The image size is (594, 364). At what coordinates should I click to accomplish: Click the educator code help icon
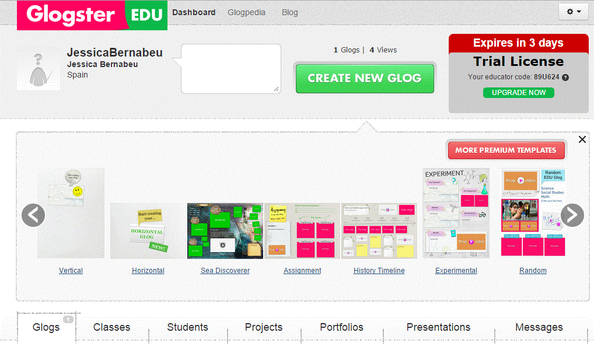(565, 77)
